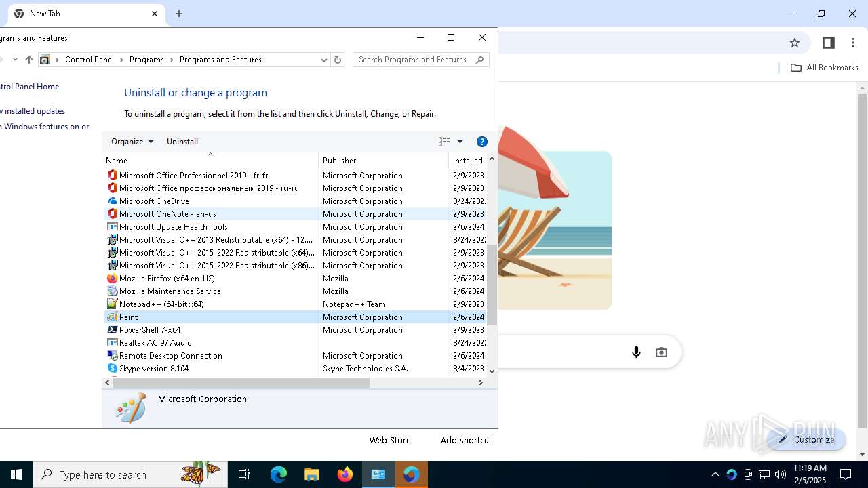Sort the list by the Publisher column header
The height and width of the screenshot is (488, 868).
coord(384,160)
